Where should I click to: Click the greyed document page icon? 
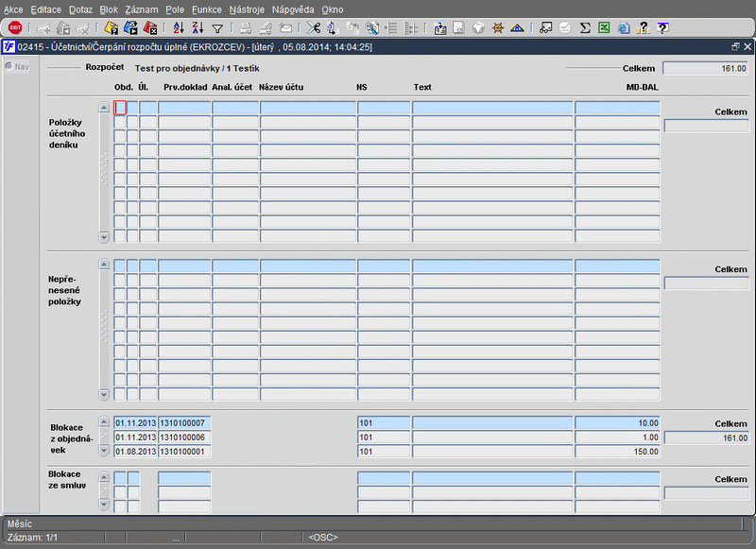click(458, 28)
